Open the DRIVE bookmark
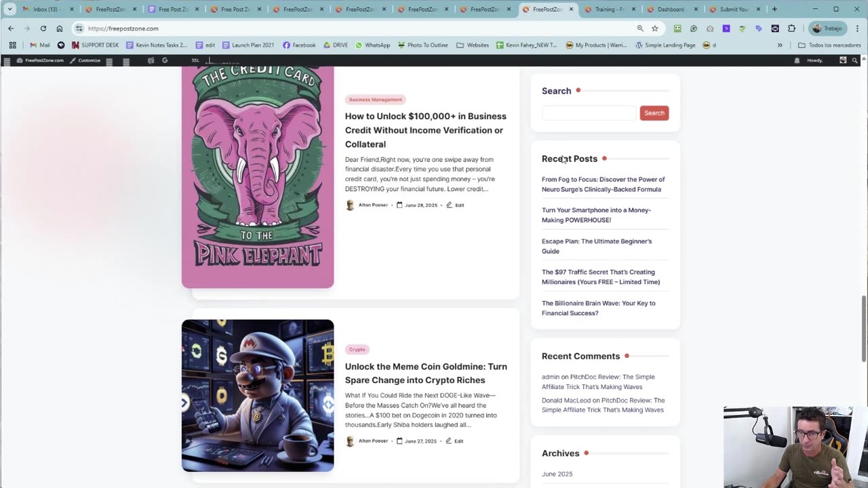Screen dimensions: 868x488 (336, 45)
